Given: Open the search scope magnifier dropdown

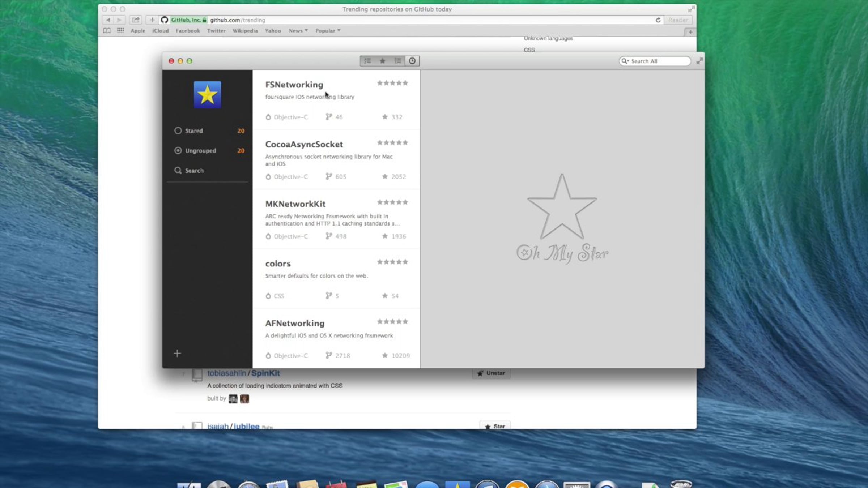Looking at the screenshot, I should (x=625, y=61).
